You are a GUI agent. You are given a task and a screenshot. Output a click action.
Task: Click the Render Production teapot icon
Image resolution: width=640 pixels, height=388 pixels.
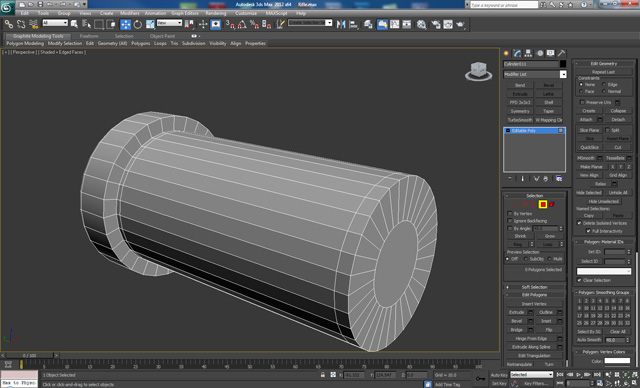click(460, 24)
